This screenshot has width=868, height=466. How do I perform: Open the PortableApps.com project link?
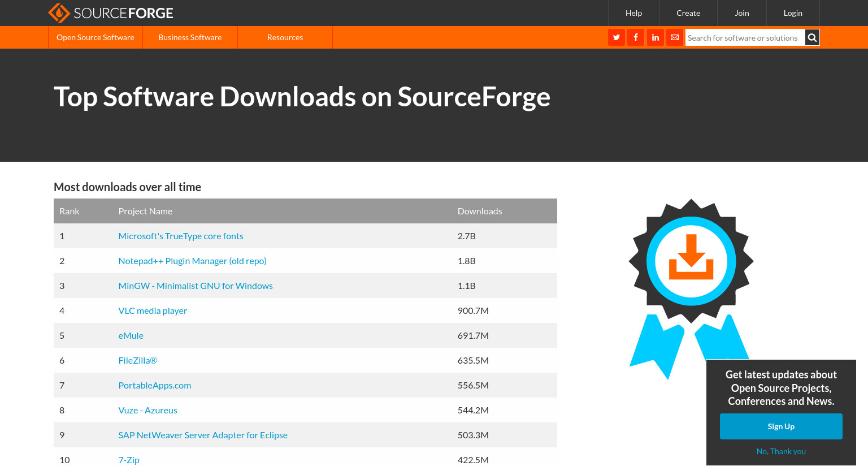click(155, 385)
